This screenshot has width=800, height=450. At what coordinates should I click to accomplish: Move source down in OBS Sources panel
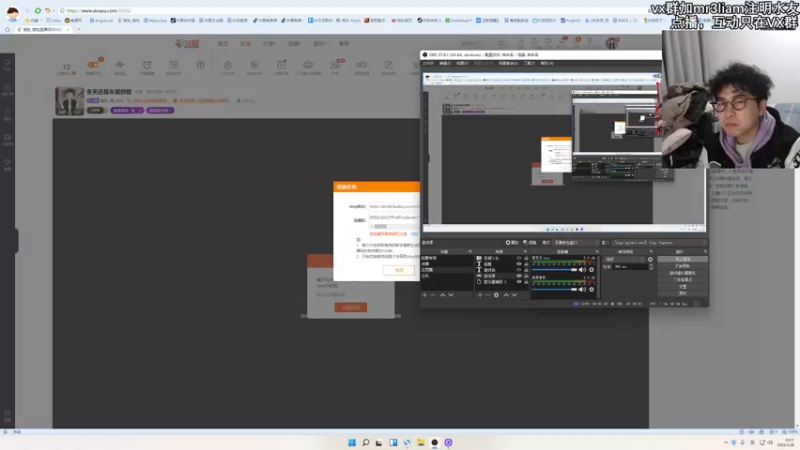514,295
